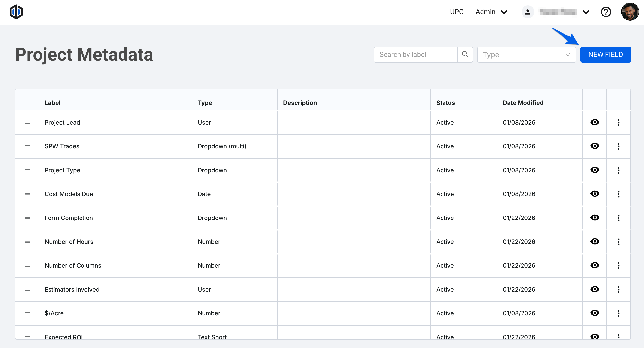Toggle visibility eye for Project Type
The image size is (644, 348).
(595, 170)
